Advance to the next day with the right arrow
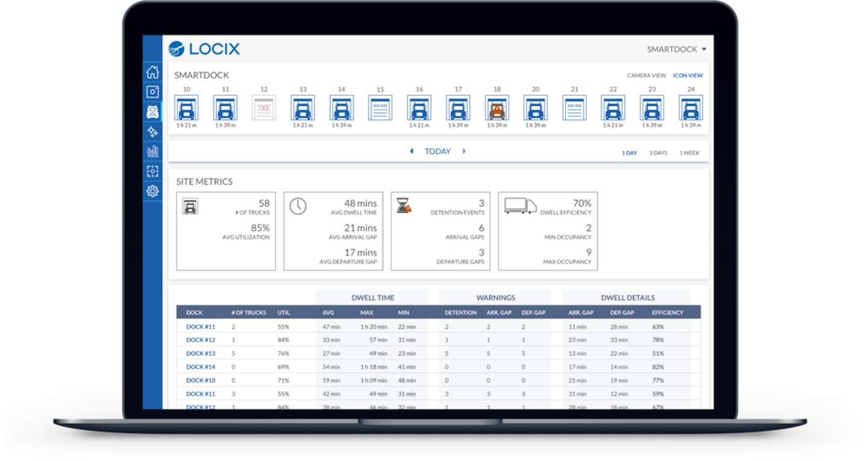This screenshot has height=461, width=868. [x=464, y=151]
